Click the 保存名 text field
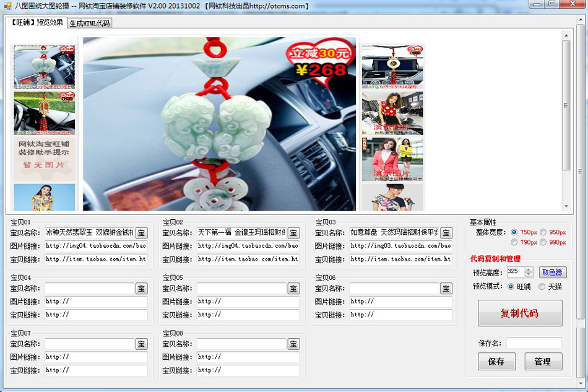This screenshot has height=392, width=588. pos(534,343)
